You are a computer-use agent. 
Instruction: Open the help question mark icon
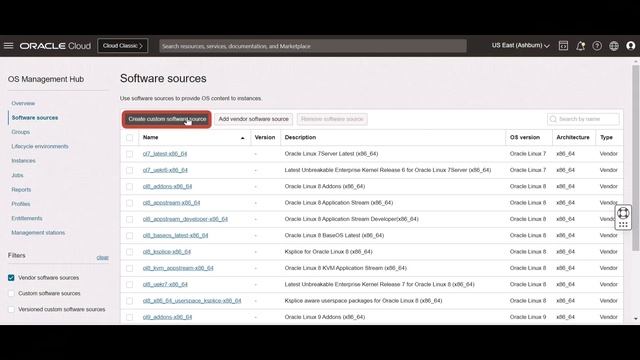[597, 46]
